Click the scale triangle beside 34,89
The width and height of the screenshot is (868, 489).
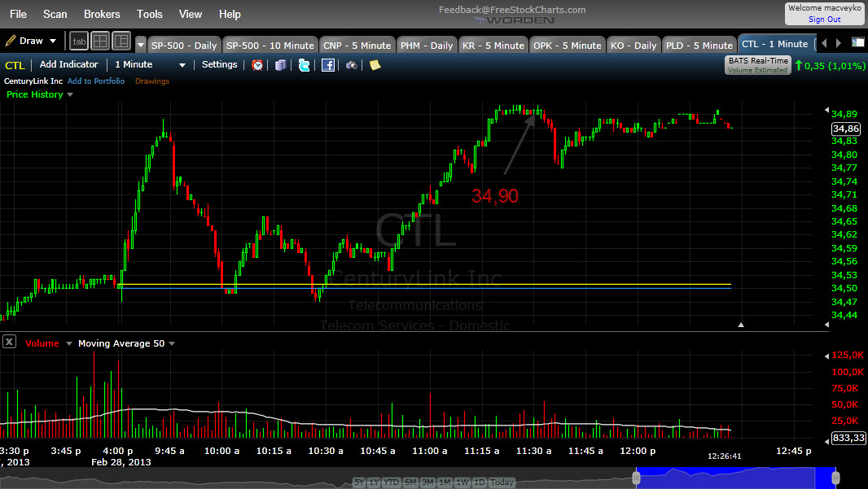click(x=826, y=110)
